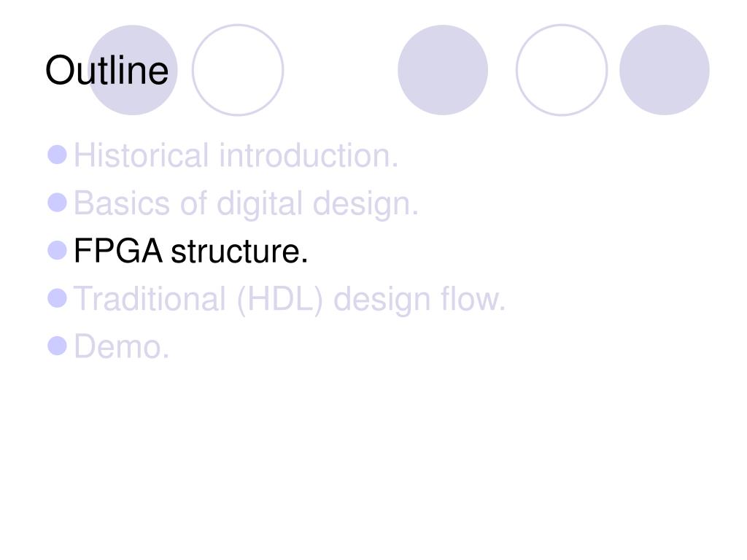This screenshot has height=560, width=747.
Task: Click the middle filled lavender circle
Action: [x=443, y=70]
